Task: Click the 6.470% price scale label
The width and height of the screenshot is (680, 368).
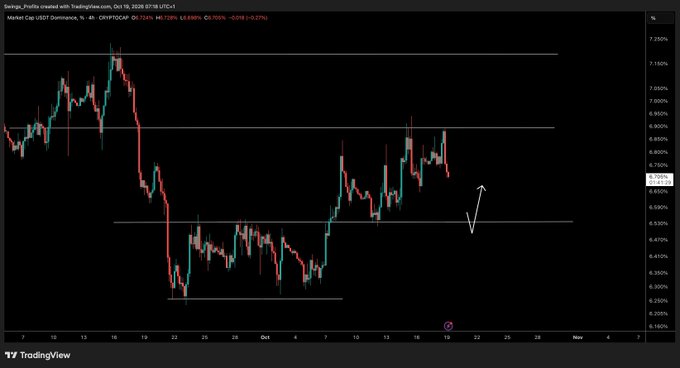Action: point(658,240)
